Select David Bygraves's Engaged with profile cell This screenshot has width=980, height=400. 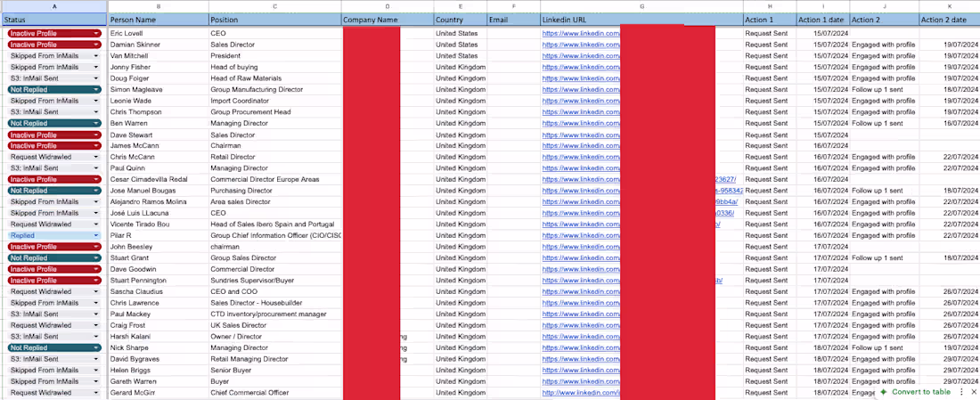point(885,359)
